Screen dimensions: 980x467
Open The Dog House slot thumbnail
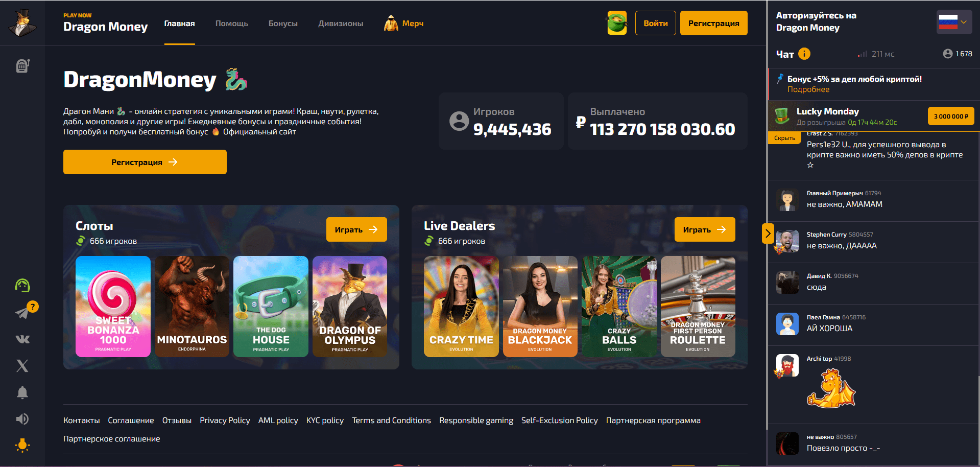pos(271,307)
